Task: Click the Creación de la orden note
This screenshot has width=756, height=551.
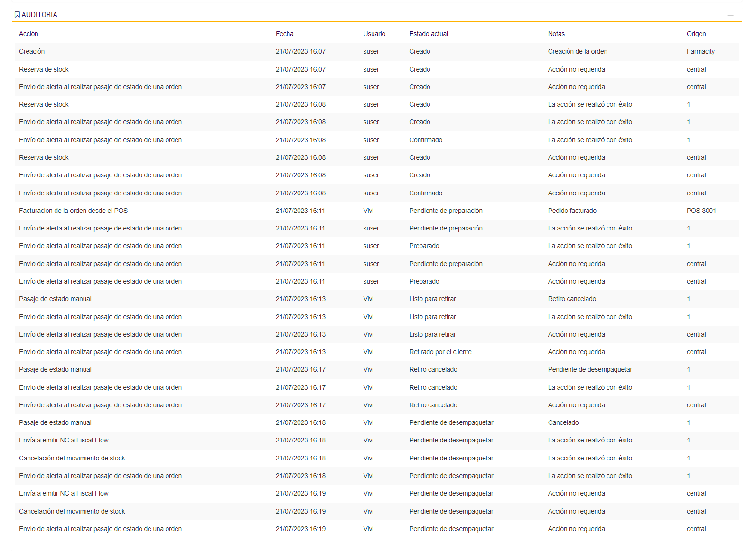Action: pos(577,51)
